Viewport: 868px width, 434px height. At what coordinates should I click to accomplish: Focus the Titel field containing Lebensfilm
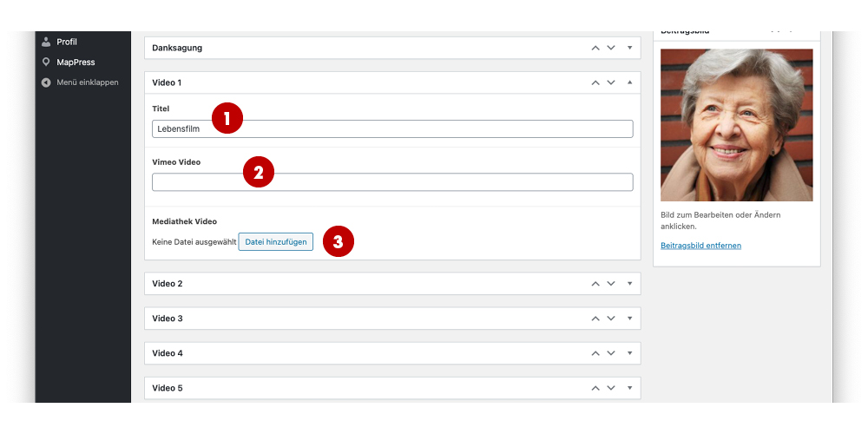pos(392,129)
